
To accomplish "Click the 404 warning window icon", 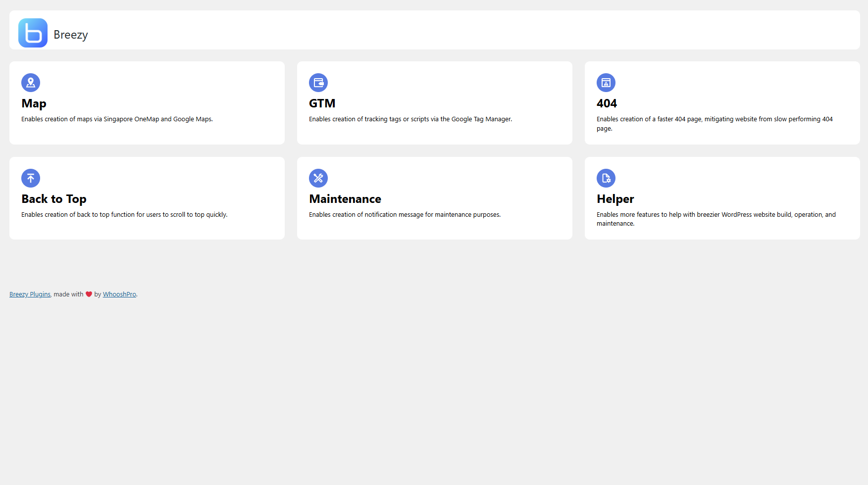I will (x=606, y=83).
